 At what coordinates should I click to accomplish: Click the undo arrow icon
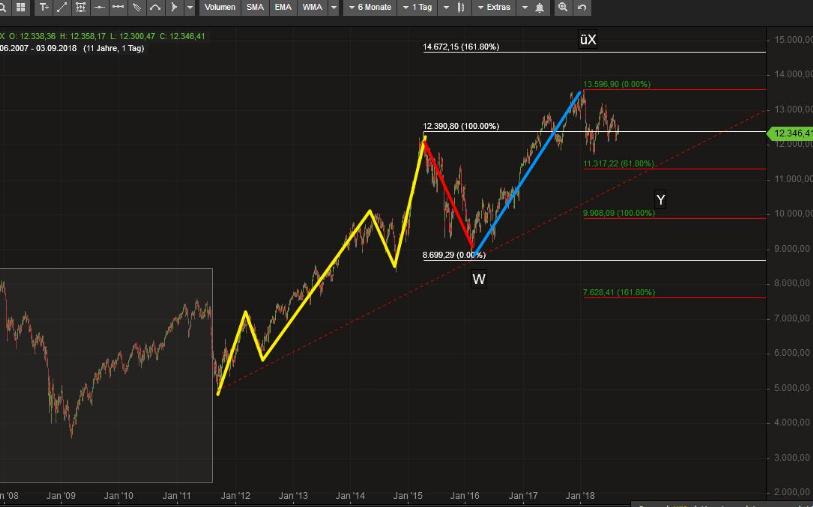[x=582, y=7]
